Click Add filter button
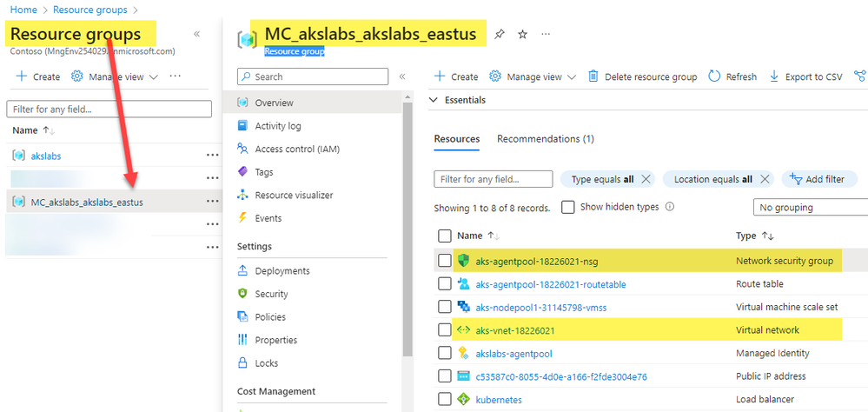 click(819, 179)
